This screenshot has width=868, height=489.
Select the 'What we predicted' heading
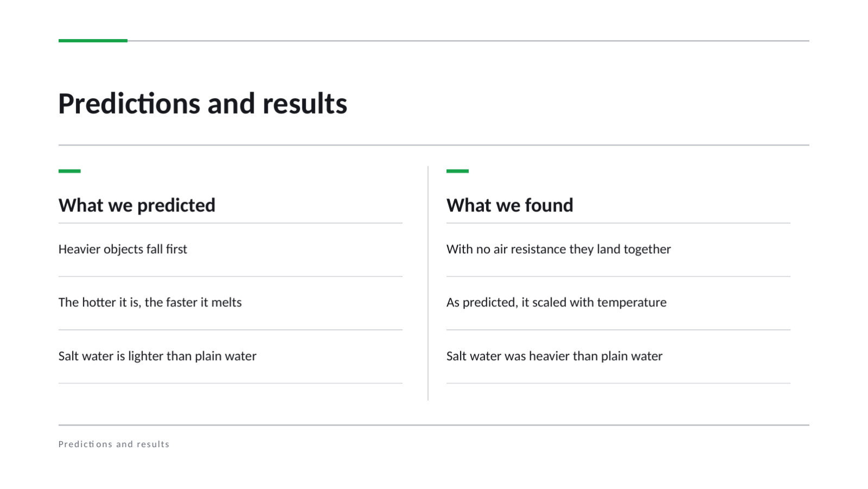[137, 205]
